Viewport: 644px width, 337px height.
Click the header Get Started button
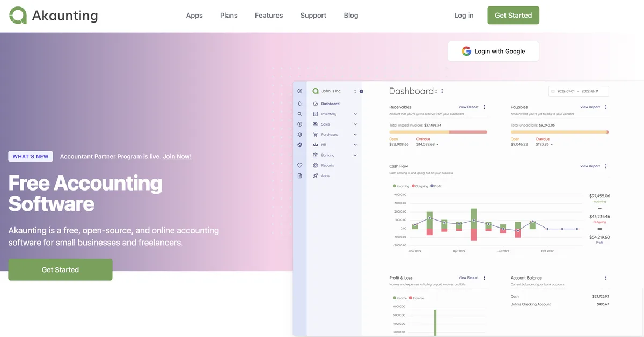click(x=513, y=16)
